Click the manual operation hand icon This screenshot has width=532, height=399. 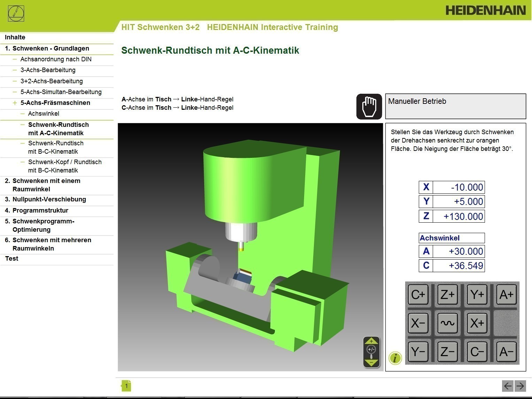pos(369,107)
